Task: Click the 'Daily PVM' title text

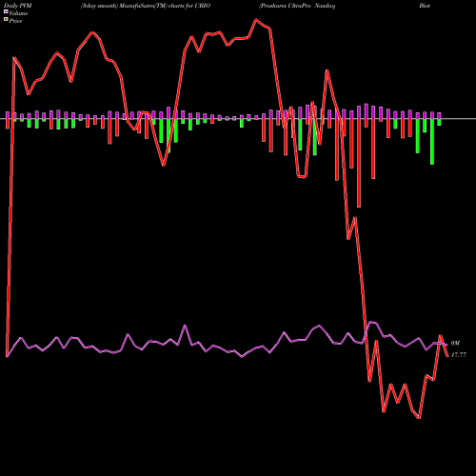Action: coord(18,6)
